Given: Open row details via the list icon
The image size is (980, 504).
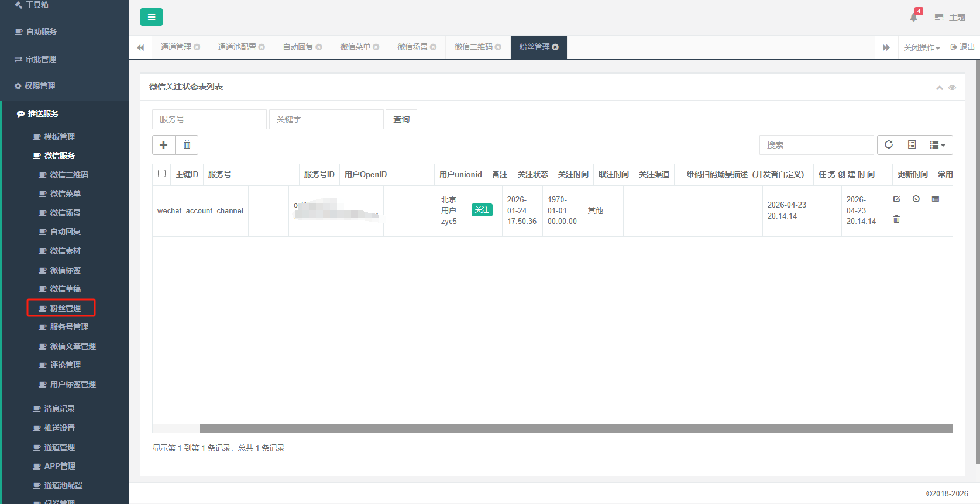Looking at the screenshot, I should tap(936, 199).
